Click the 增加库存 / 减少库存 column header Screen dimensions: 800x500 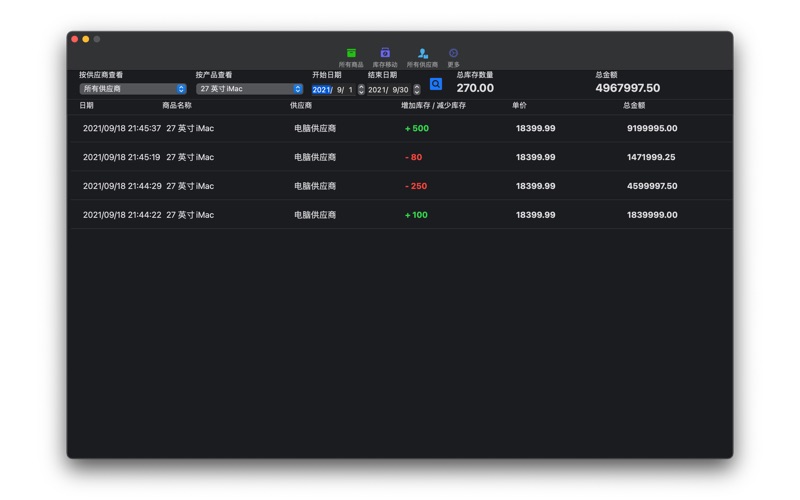tap(433, 106)
